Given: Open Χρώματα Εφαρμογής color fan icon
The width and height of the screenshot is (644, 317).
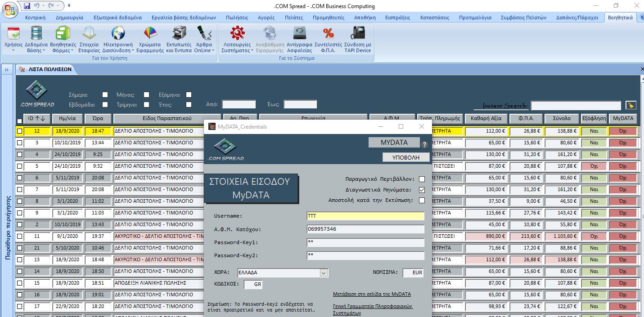Looking at the screenshot, I should point(150,33).
